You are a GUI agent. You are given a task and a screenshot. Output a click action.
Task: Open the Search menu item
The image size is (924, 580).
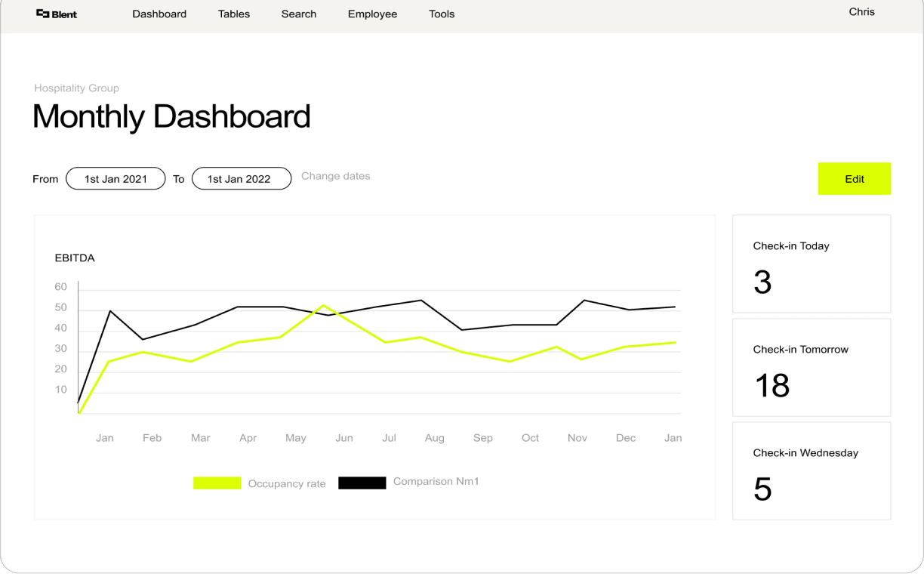pyautogui.click(x=299, y=14)
